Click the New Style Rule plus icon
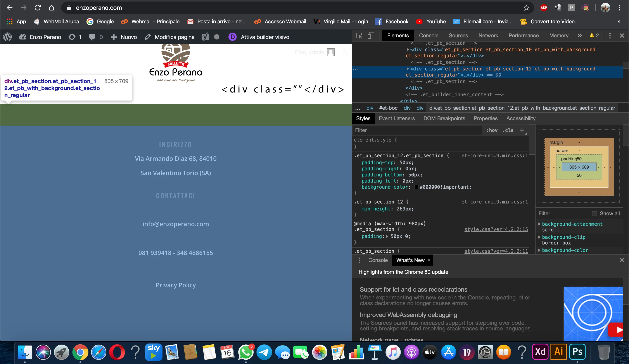This screenshot has height=364, width=629. [x=522, y=130]
